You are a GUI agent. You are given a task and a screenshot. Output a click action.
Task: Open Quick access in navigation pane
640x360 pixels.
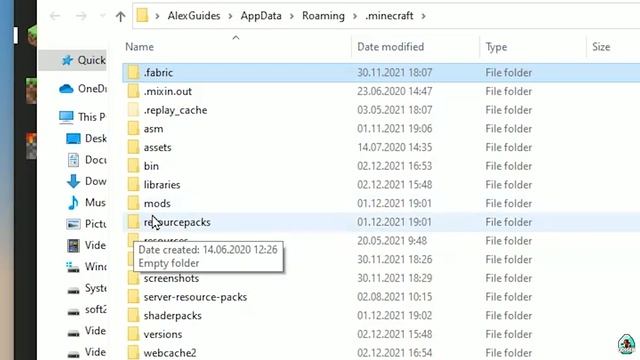click(83, 60)
